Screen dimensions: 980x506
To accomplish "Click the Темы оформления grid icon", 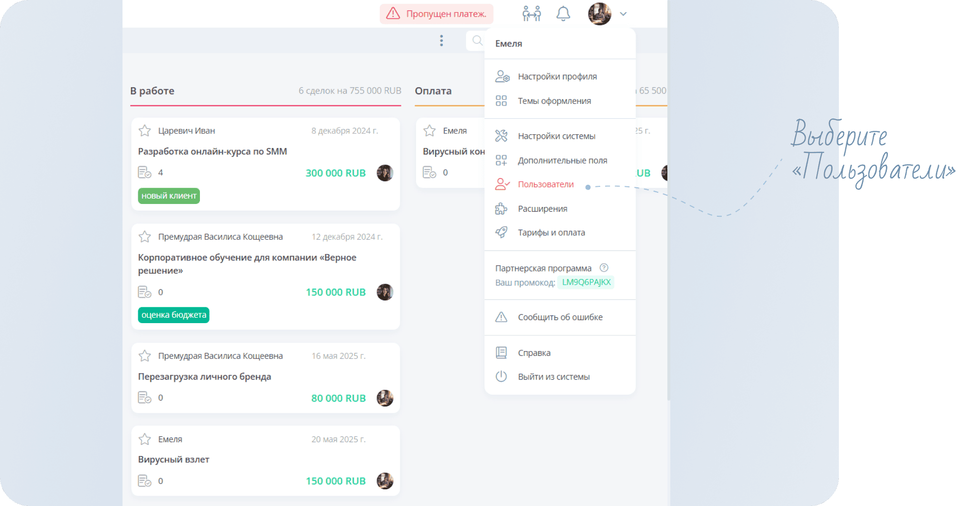I will (501, 101).
